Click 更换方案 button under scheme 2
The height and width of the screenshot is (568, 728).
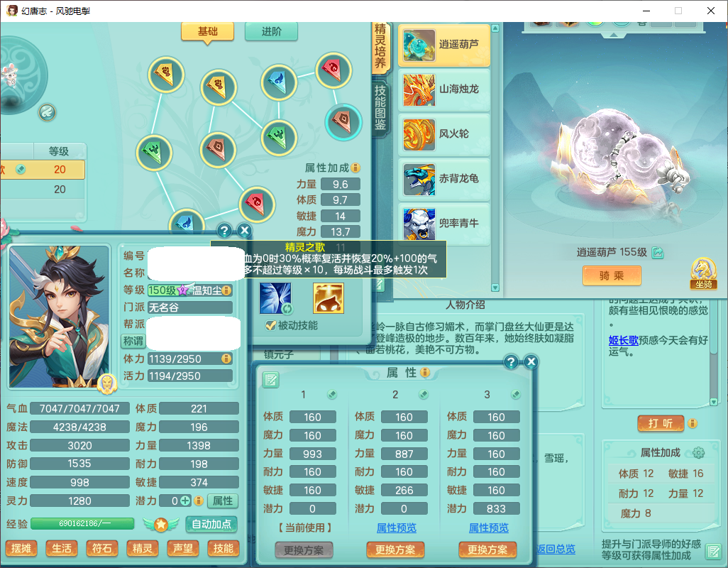click(x=395, y=550)
